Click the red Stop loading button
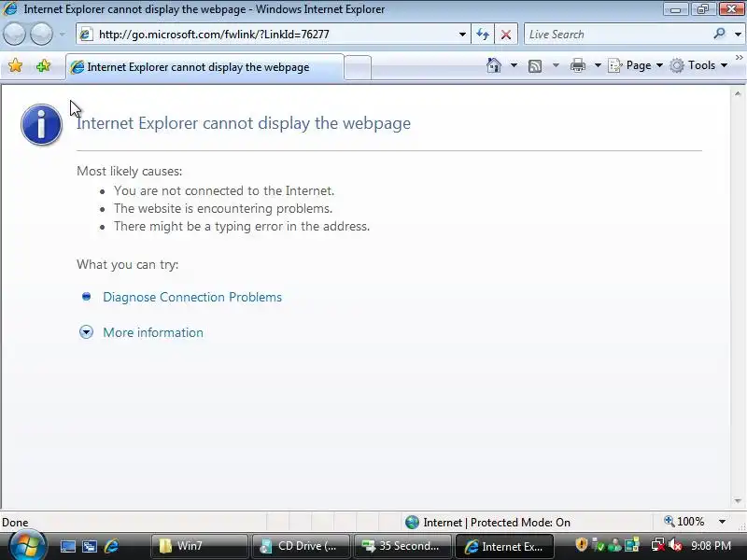Screen dimensions: 747x560 [x=506, y=35]
